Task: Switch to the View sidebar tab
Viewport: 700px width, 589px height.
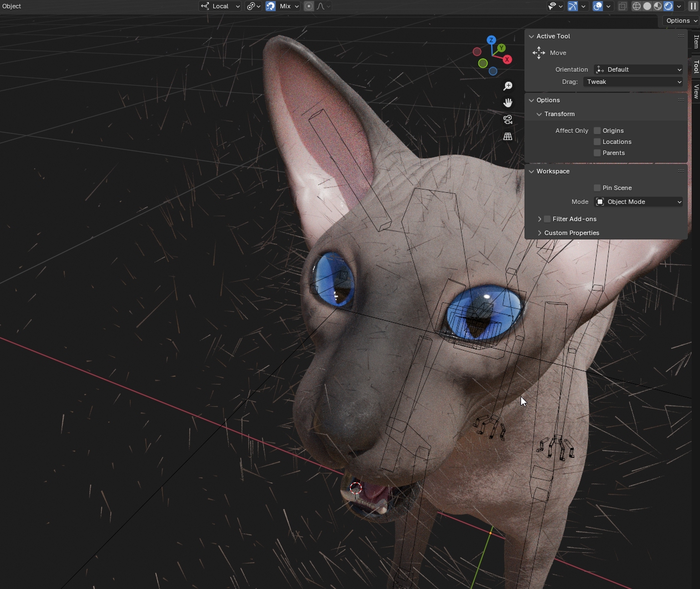Action: [x=696, y=91]
